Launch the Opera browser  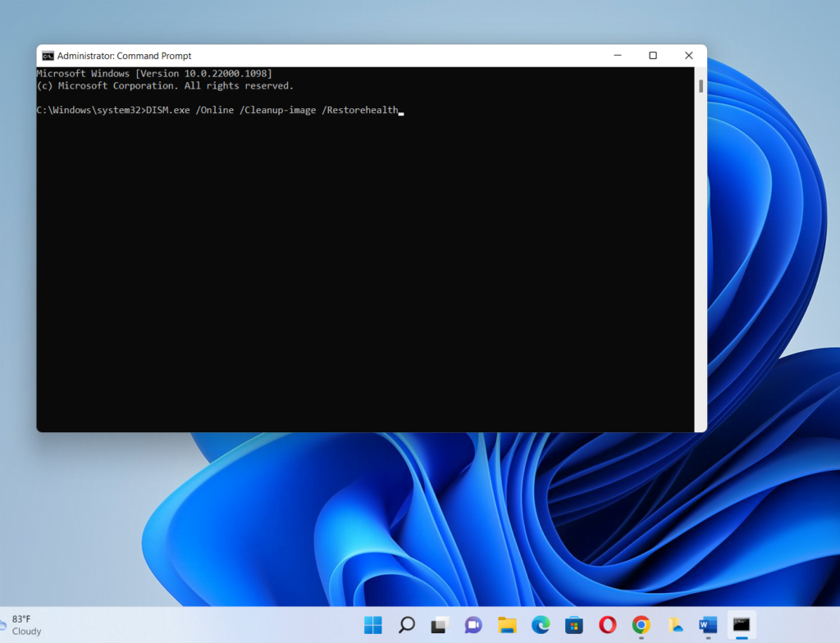[608, 625]
